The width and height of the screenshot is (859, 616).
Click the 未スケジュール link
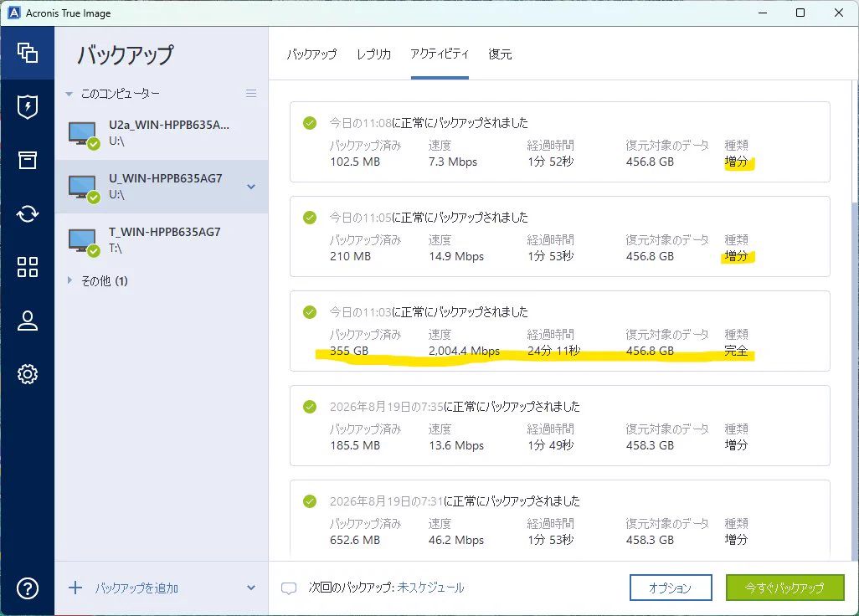coord(430,588)
